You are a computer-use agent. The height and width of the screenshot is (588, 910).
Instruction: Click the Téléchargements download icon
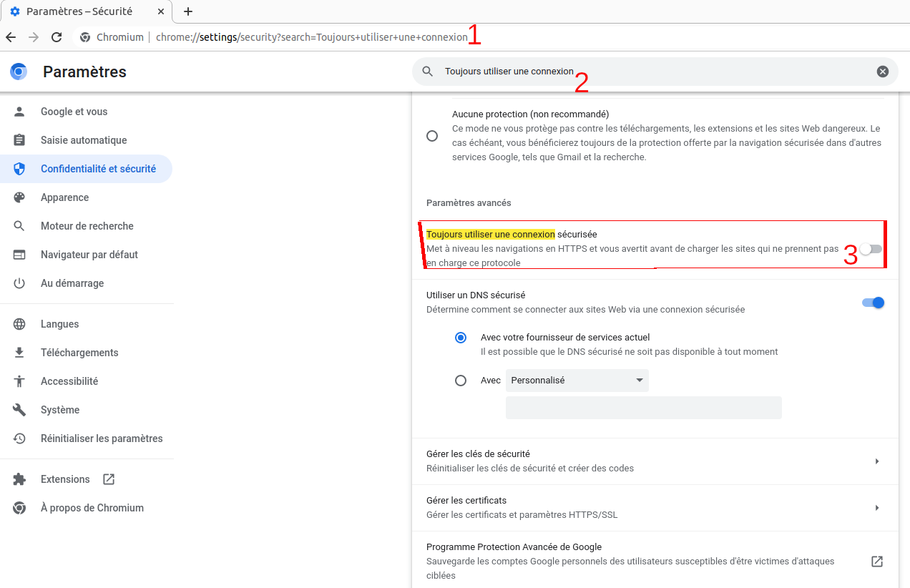[x=19, y=353]
